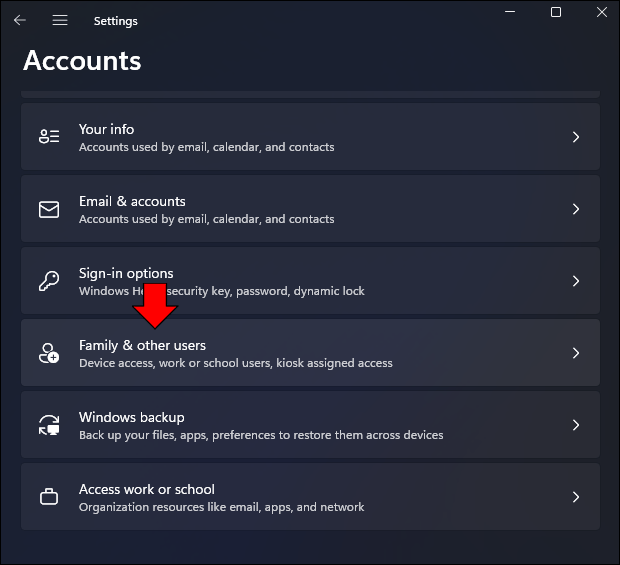This screenshot has width=620, height=565.
Task: Open the Your info title
Action: click(106, 129)
